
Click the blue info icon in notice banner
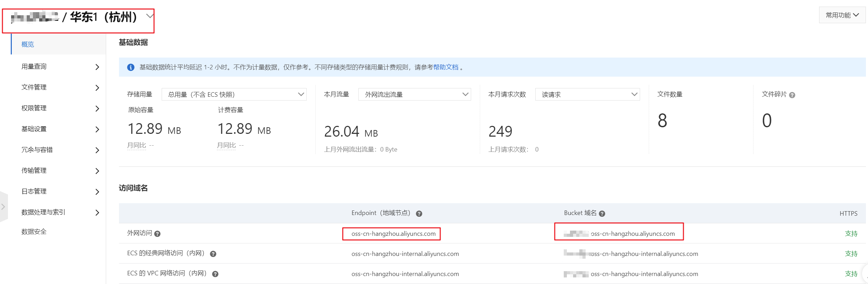tap(131, 67)
